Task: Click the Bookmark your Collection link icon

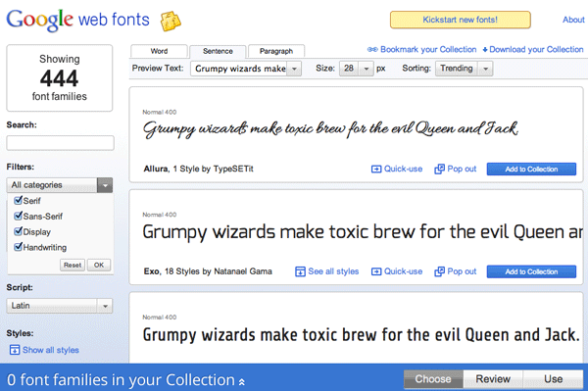Action: click(372, 49)
